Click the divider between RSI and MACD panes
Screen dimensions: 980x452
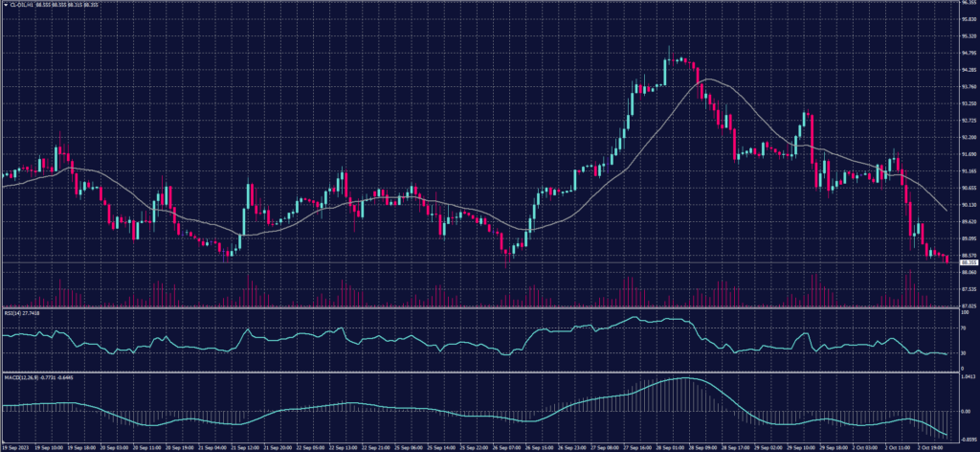pyautogui.click(x=479, y=372)
